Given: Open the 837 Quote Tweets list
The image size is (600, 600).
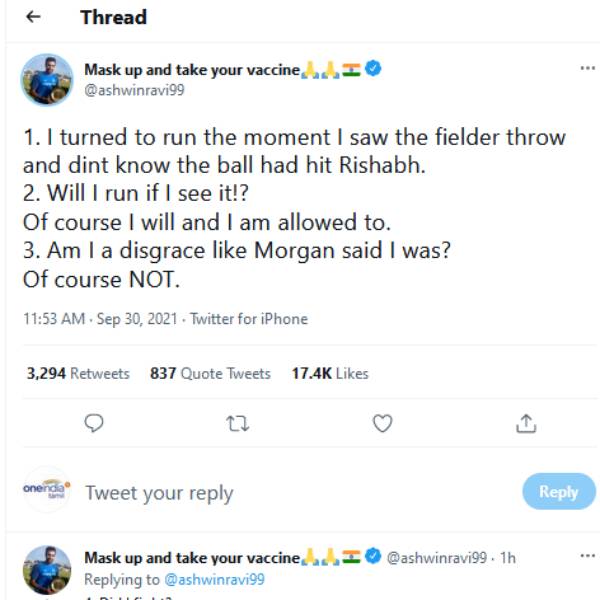Looking at the screenshot, I should pyautogui.click(x=210, y=373).
